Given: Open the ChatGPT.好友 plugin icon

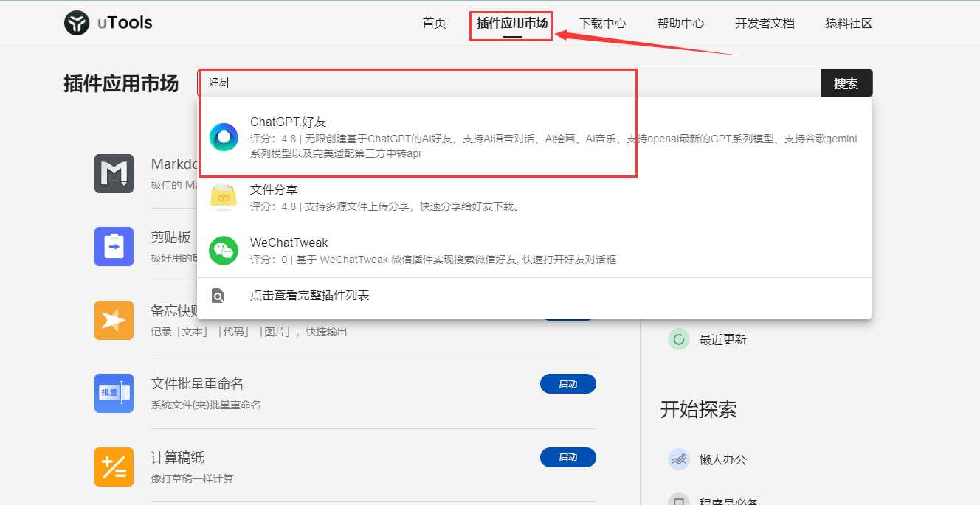Looking at the screenshot, I should [x=224, y=137].
